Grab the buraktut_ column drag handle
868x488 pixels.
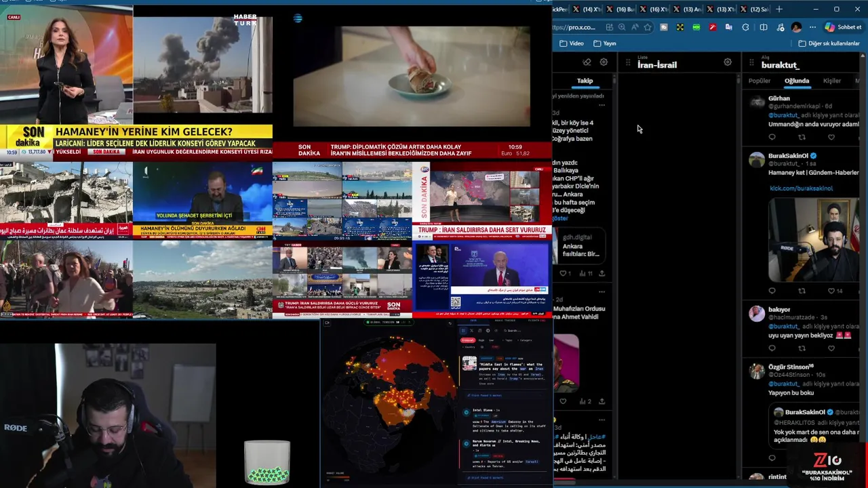pos(751,63)
